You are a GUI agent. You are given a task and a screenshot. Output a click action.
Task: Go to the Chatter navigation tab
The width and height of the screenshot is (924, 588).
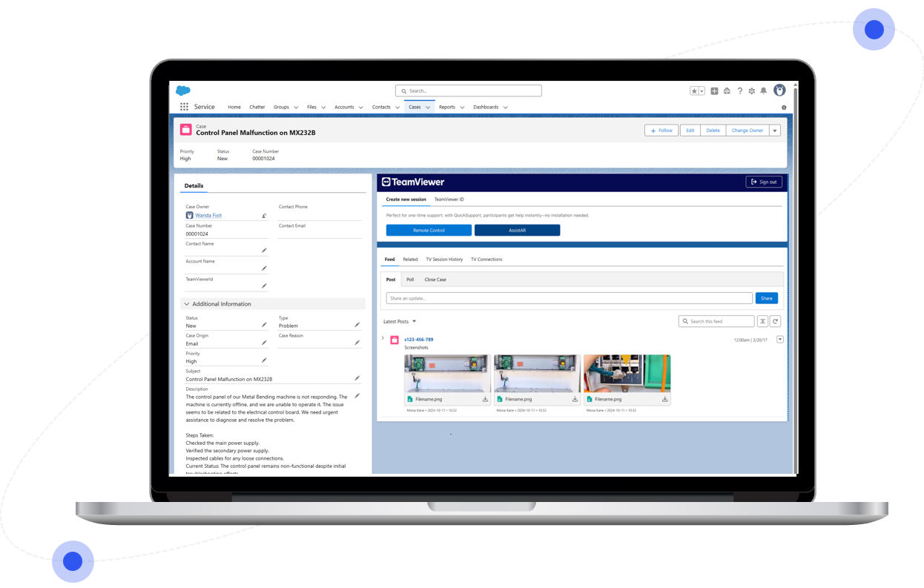(257, 107)
